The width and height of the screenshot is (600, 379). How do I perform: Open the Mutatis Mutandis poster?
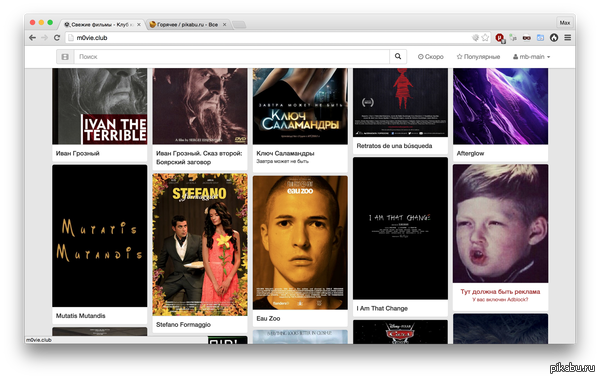[x=99, y=236]
